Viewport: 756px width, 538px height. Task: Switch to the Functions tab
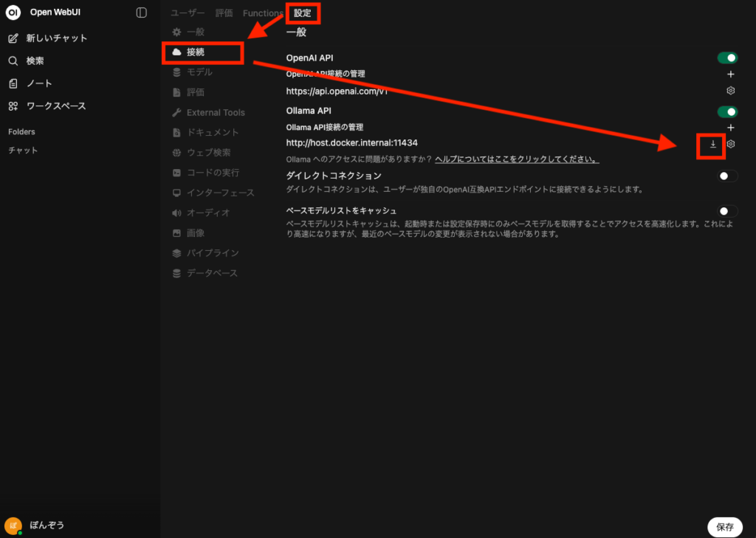pyautogui.click(x=263, y=13)
